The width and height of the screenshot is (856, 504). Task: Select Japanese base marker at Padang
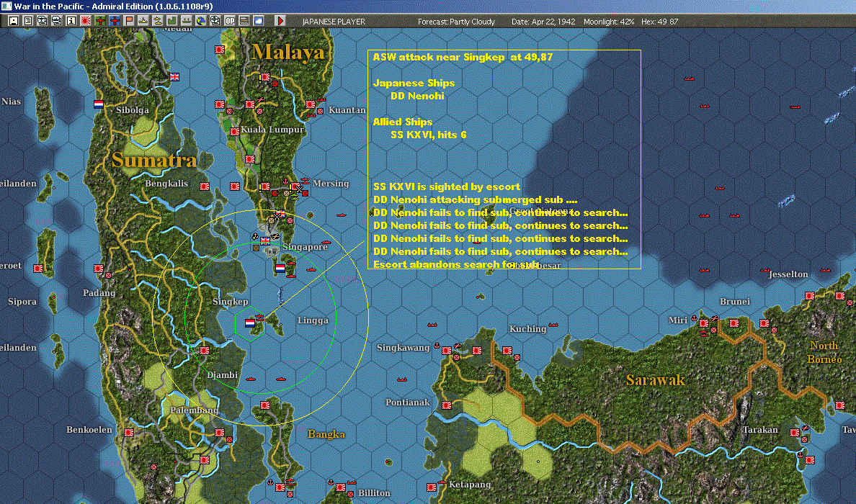(99, 269)
